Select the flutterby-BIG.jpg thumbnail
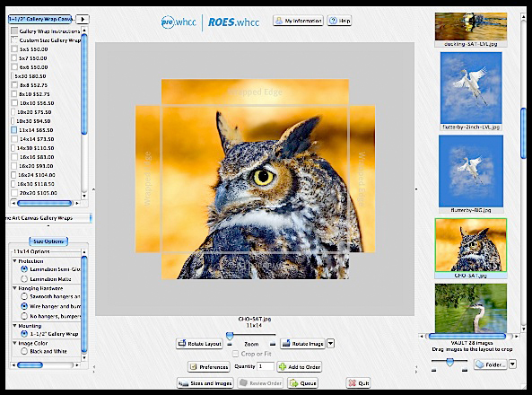 pos(471,171)
